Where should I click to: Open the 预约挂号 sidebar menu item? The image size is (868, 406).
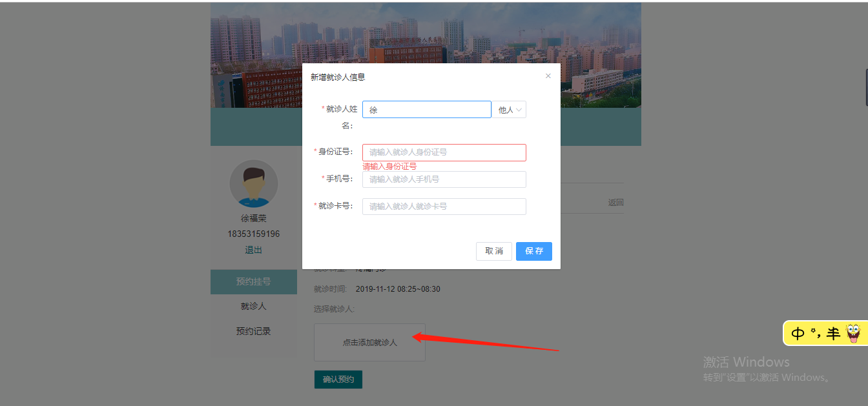point(253,282)
